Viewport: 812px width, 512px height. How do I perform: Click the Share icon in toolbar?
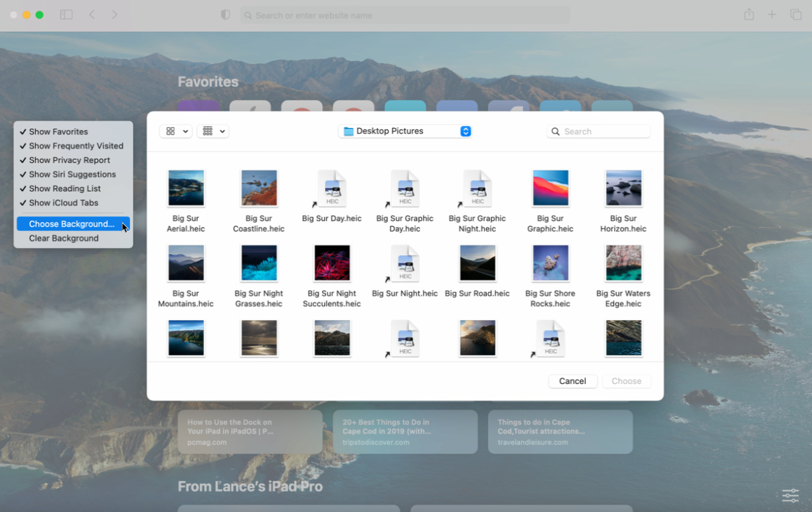click(x=749, y=15)
